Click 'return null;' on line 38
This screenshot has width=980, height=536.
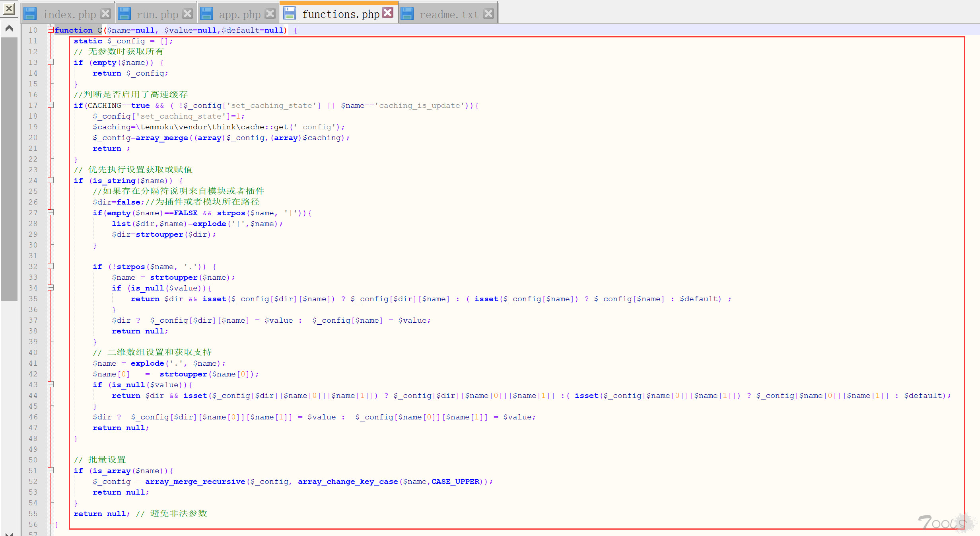click(x=140, y=331)
